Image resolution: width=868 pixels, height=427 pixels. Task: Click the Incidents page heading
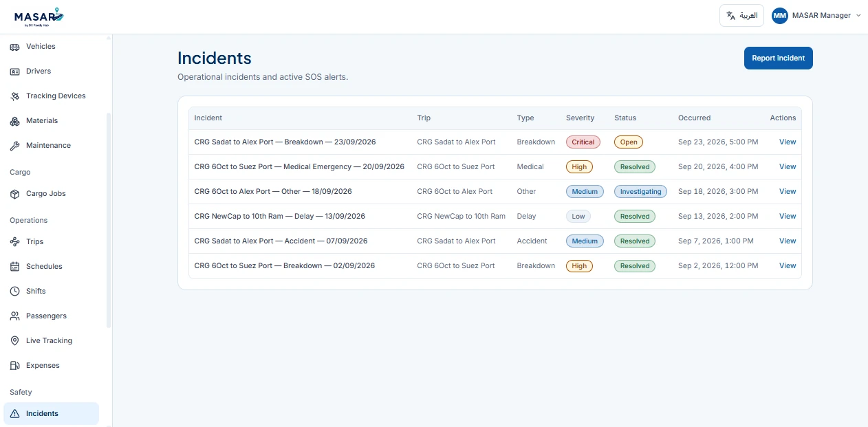pyautogui.click(x=215, y=58)
